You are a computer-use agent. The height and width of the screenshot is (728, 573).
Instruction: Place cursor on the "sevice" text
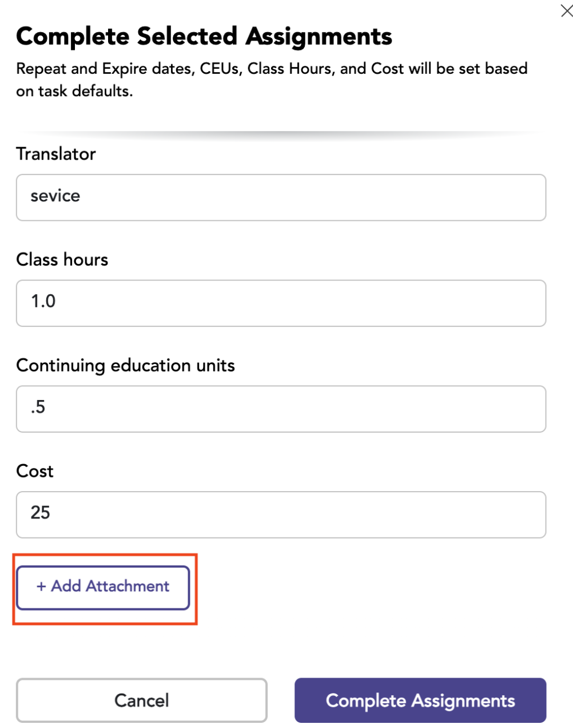coord(55,196)
